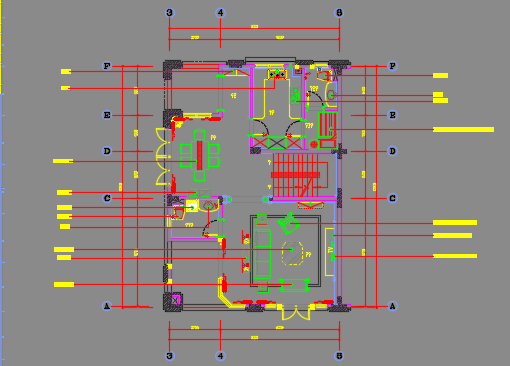This screenshot has width=510, height=366.
Task: Pick axis bubble F left of the plan
Action: (107, 66)
